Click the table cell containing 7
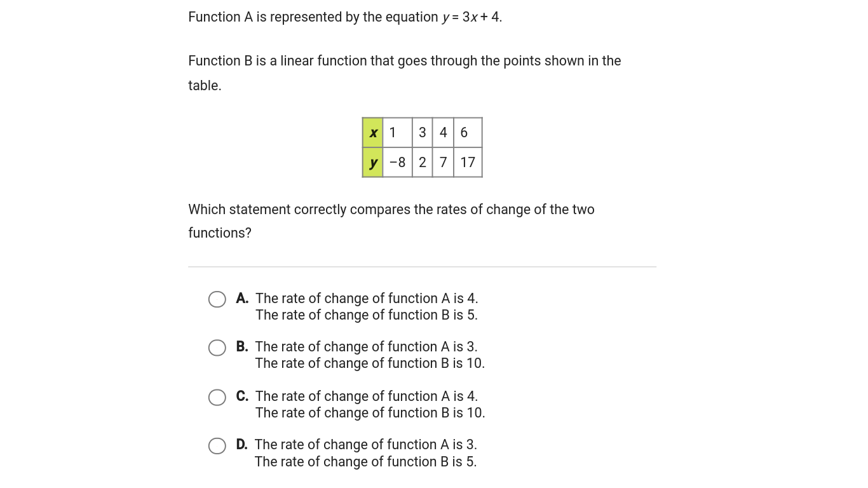Viewport: 868px width, 488px height. (x=443, y=163)
